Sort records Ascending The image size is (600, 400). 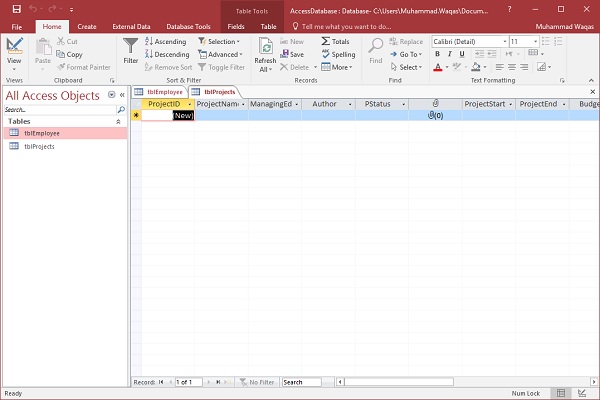(x=166, y=42)
